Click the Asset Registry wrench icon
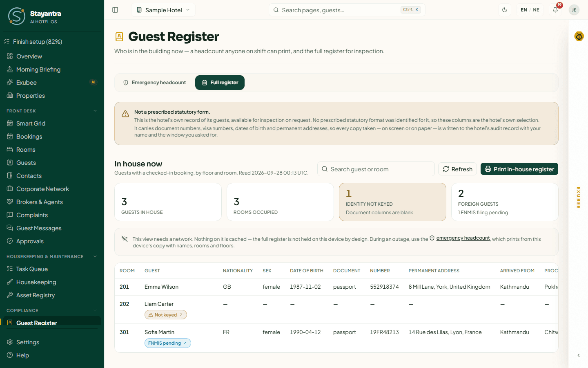 pyautogui.click(x=10, y=295)
